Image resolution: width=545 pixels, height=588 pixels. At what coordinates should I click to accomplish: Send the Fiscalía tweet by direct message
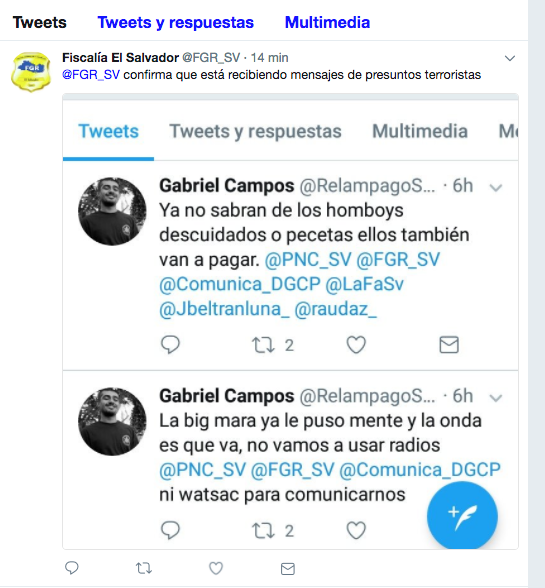point(288,569)
